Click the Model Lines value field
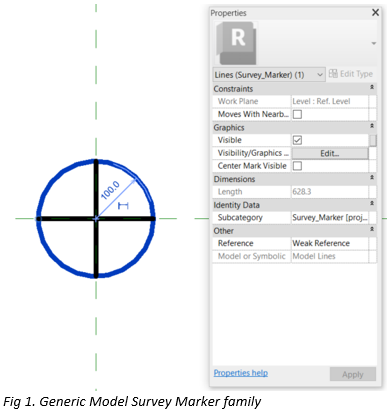The height and width of the screenshot is (413, 387). pyautogui.click(x=330, y=256)
